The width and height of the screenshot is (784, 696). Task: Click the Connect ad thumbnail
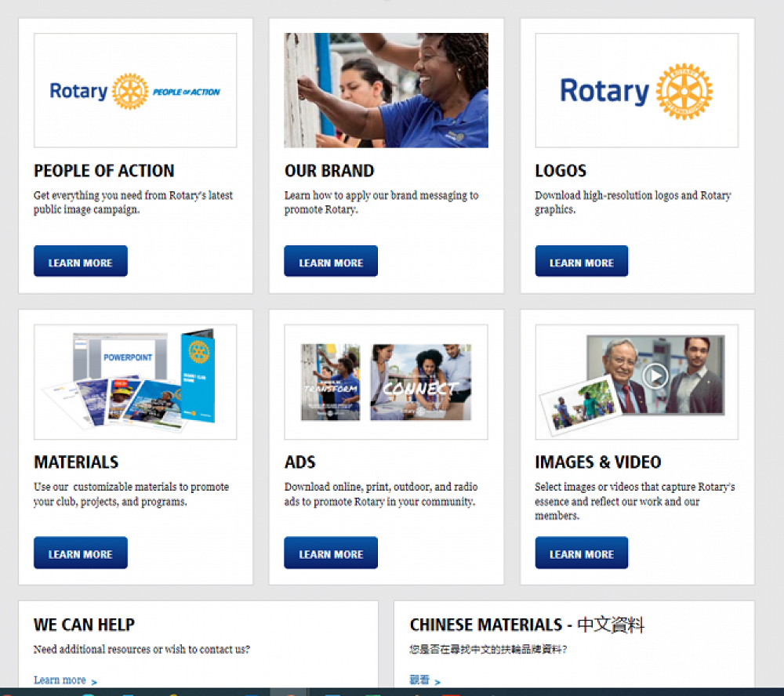(420, 382)
